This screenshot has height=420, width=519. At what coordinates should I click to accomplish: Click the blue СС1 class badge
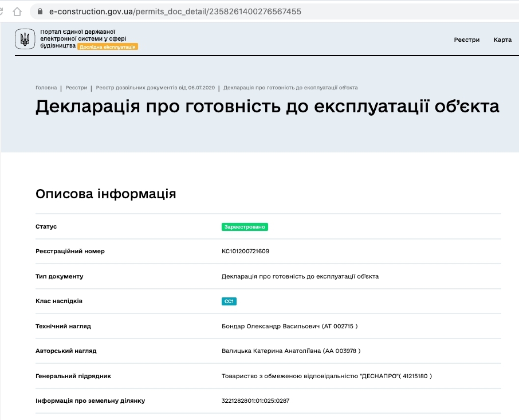tap(229, 301)
